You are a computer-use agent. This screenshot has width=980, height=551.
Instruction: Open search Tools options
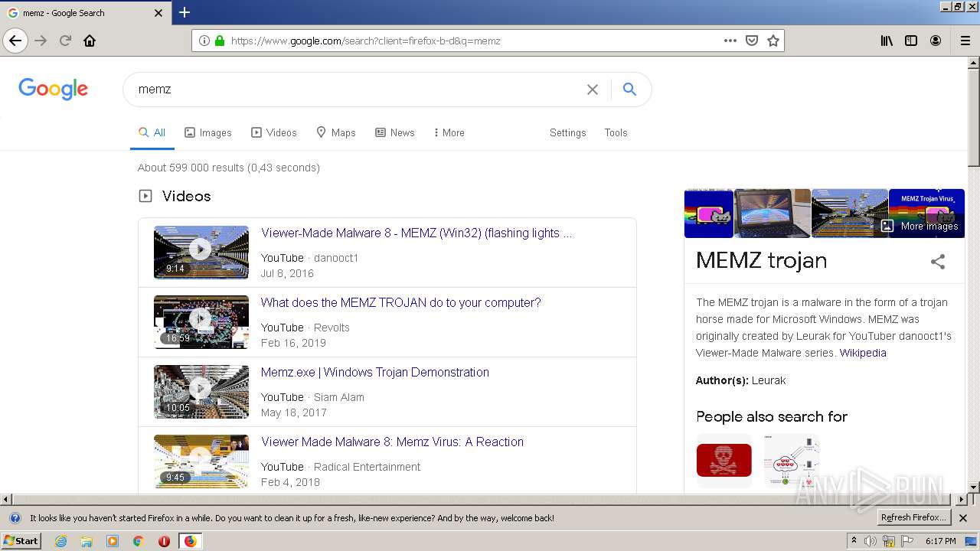[616, 132]
